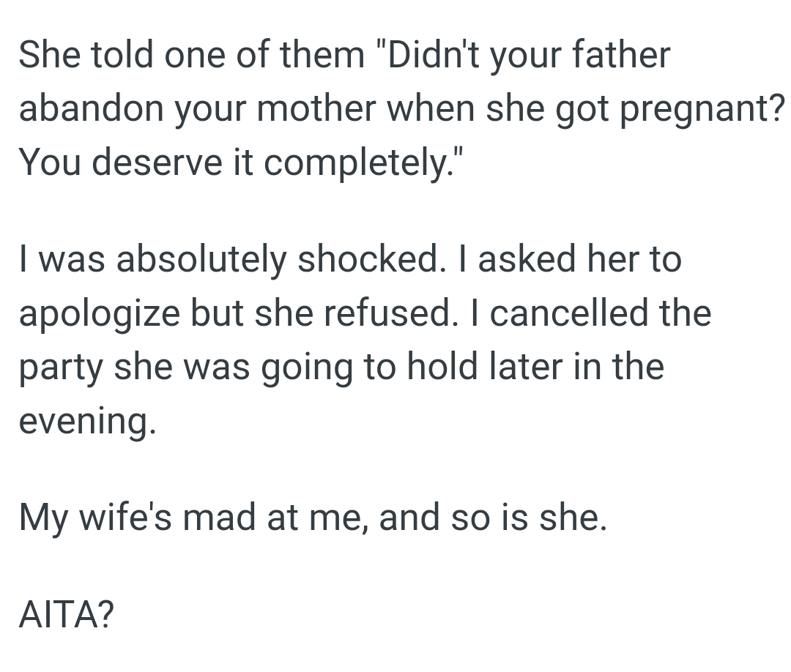Click the word "completely."
This screenshot has width=791, height=672.
click(364, 163)
